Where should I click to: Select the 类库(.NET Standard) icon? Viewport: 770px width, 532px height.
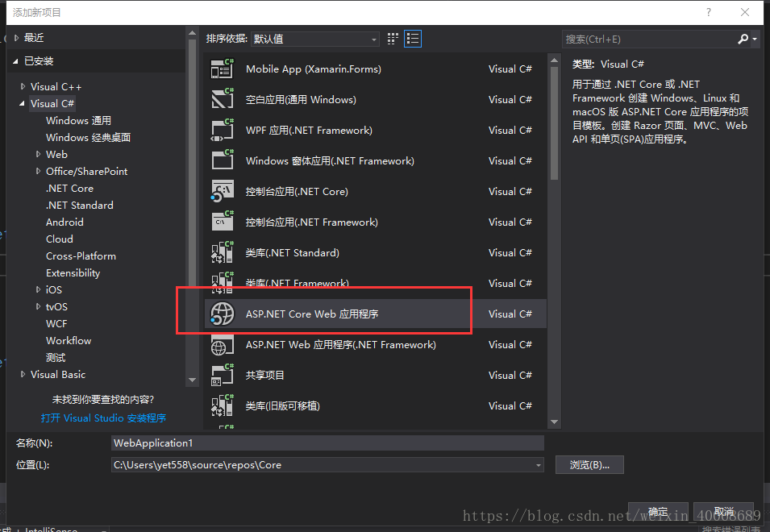(222, 252)
